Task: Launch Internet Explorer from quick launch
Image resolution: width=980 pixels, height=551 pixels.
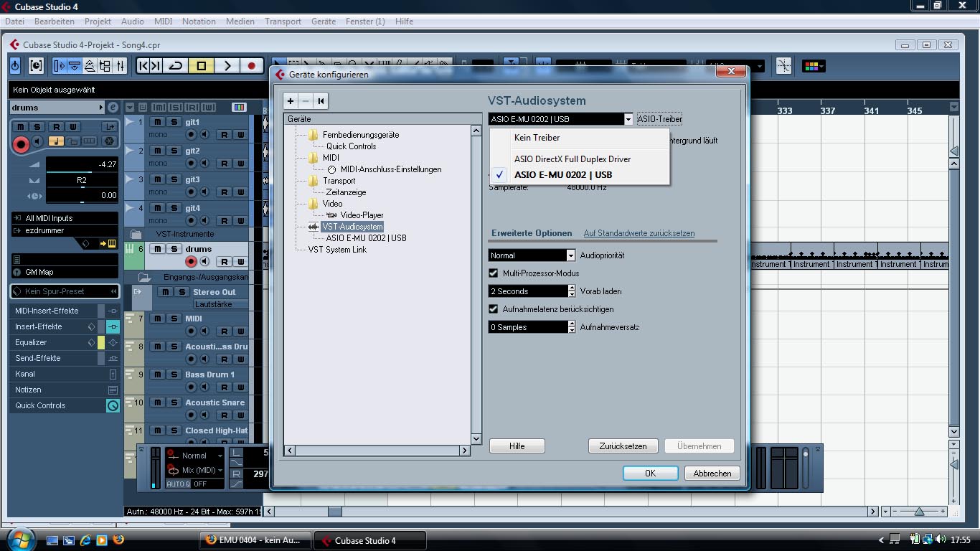Action: click(85, 540)
